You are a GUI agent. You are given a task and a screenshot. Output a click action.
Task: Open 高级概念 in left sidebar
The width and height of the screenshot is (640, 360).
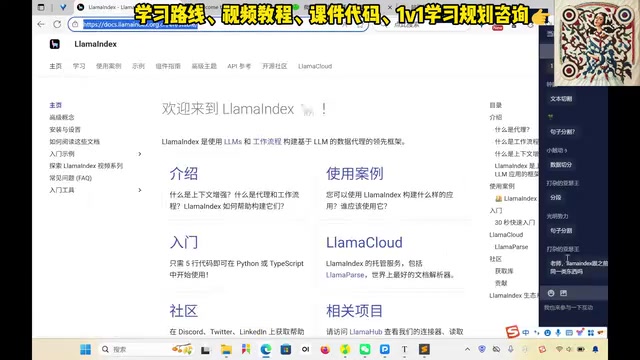coord(62,117)
